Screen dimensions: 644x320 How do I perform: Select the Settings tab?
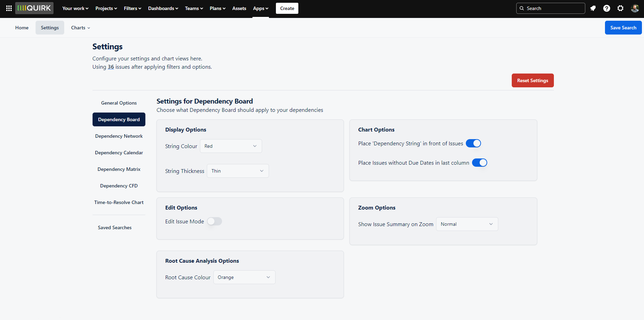coord(50,28)
